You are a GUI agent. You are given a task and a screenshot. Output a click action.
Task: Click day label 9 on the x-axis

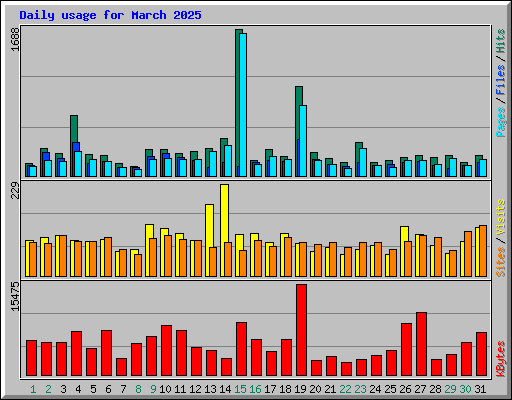pos(153,389)
